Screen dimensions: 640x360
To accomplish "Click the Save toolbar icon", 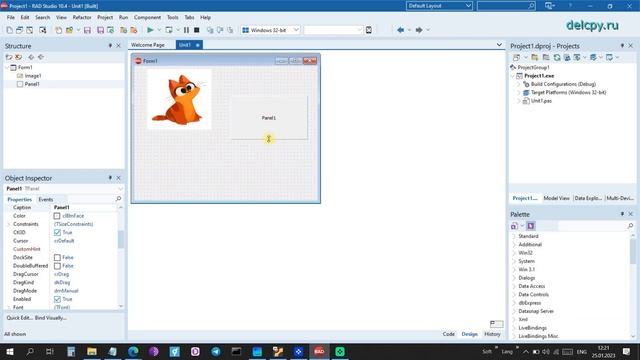I will click(87, 30).
